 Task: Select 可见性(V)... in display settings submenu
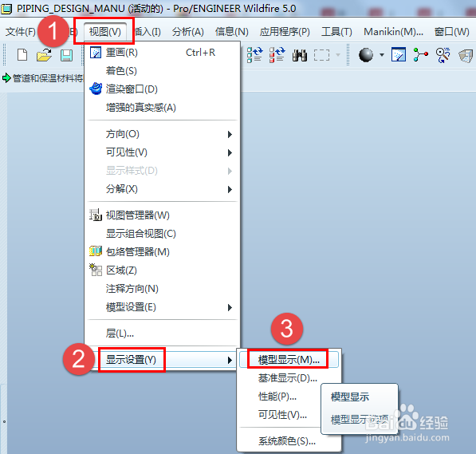pos(282,414)
